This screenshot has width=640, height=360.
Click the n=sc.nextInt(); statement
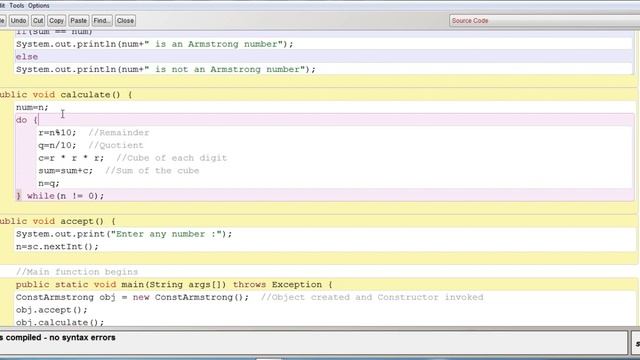(x=57, y=247)
